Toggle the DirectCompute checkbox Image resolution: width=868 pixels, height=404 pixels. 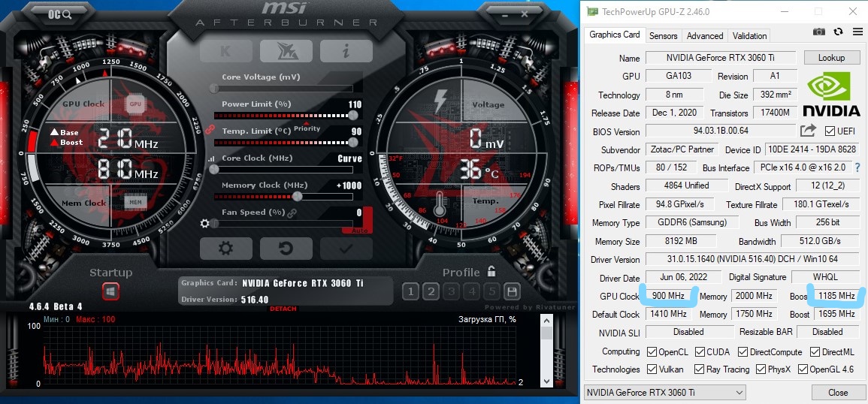[743, 351]
